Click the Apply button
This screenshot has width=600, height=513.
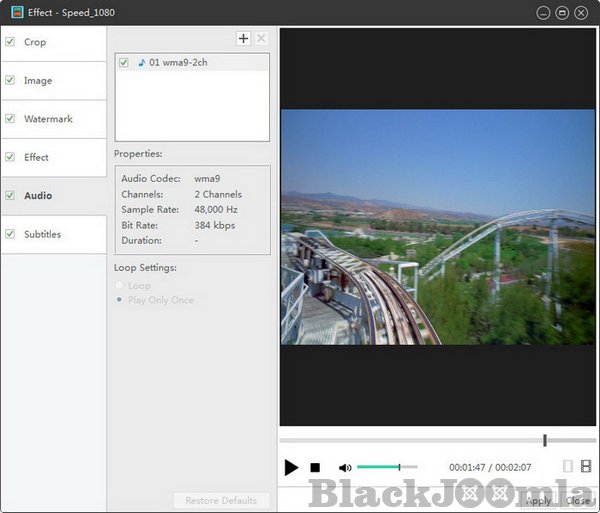(538, 500)
